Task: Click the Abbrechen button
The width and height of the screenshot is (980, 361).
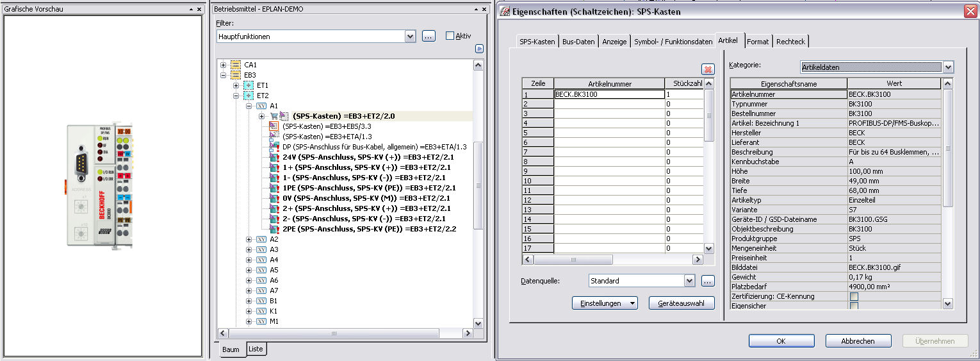Action: point(858,341)
